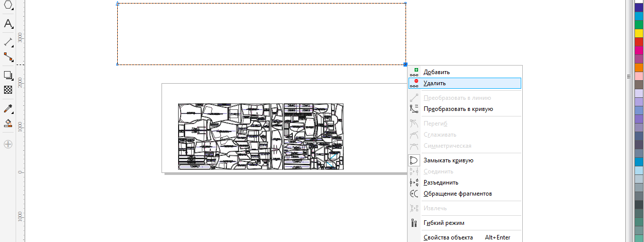Pick the dark blue palette swatch

(x=638, y=7)
